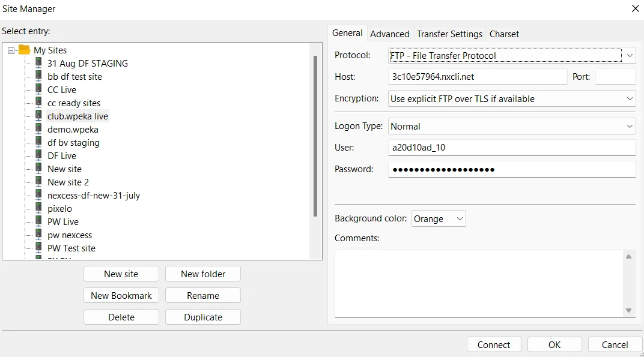Click server icon beside nexcess-df-new-31-july
Image resolution: width=644 pixels, height=357 pixels.
[x=38, y=195]
